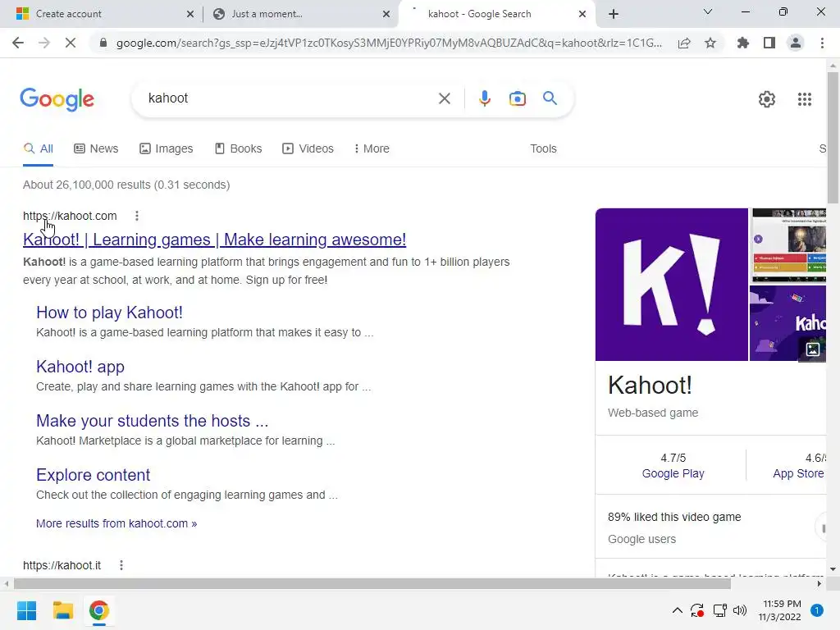Search by image with camera icon
Screen dimensions: 840x630
[x=518, y=98]
